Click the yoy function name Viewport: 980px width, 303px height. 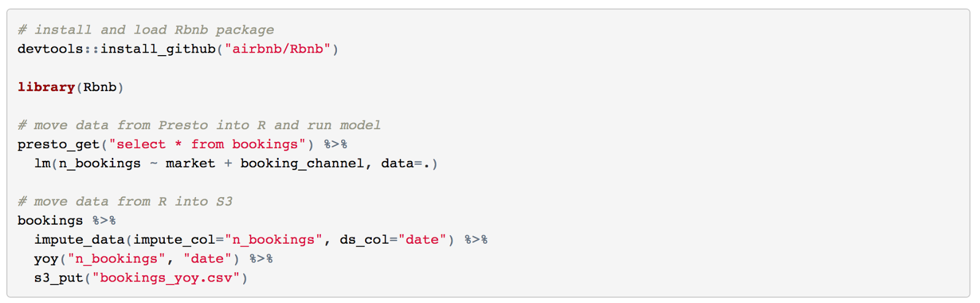[x=46, y=259]
